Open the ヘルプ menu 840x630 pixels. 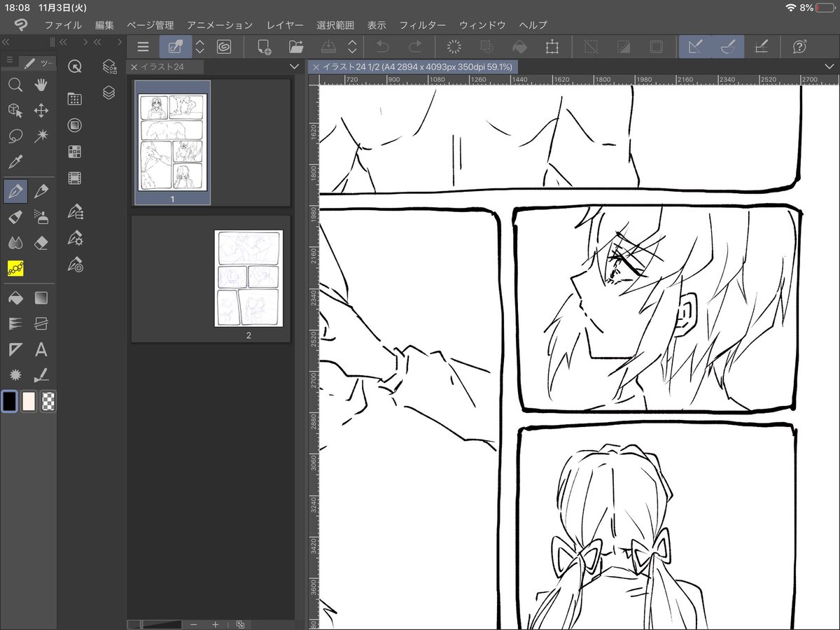[x=533, y=25]
